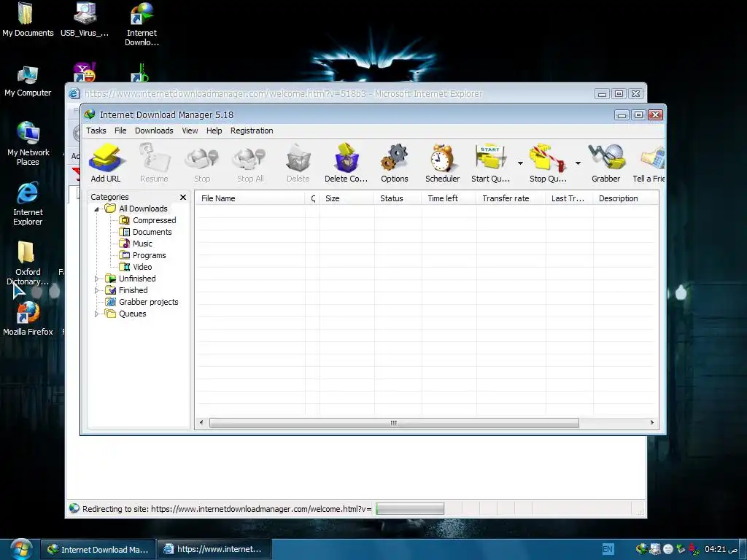Viewport: 747px width, 560px height.
Task: Select the Unfinished folder label
Action: [137, 279]
